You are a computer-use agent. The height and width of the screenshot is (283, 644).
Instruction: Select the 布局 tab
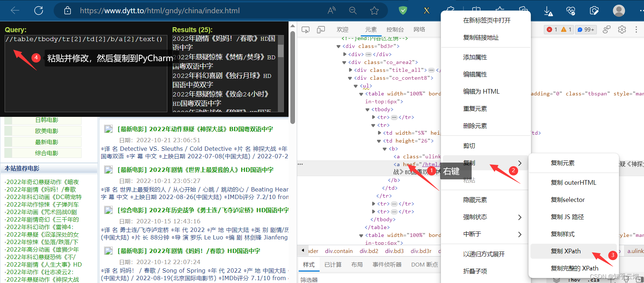[357, 265]
